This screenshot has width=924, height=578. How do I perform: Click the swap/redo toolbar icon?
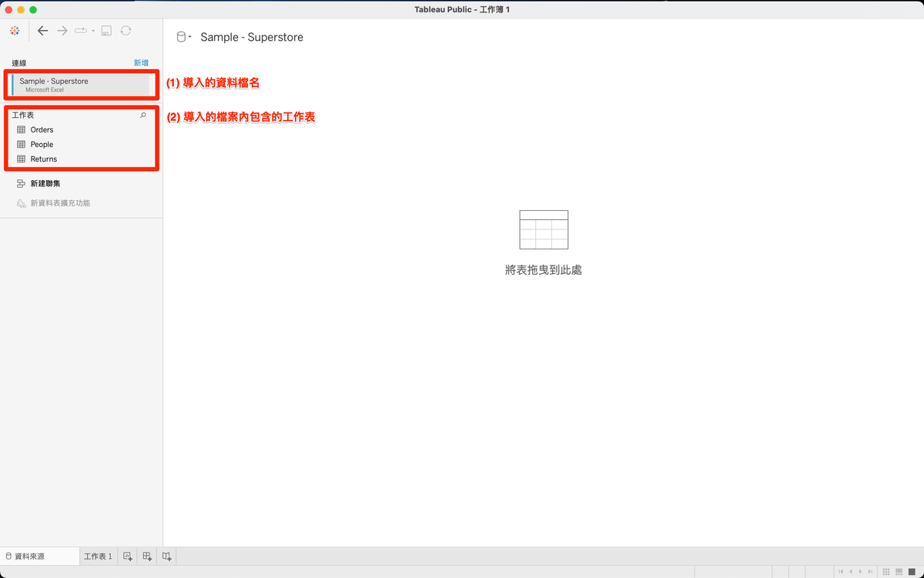click(81, 31)
